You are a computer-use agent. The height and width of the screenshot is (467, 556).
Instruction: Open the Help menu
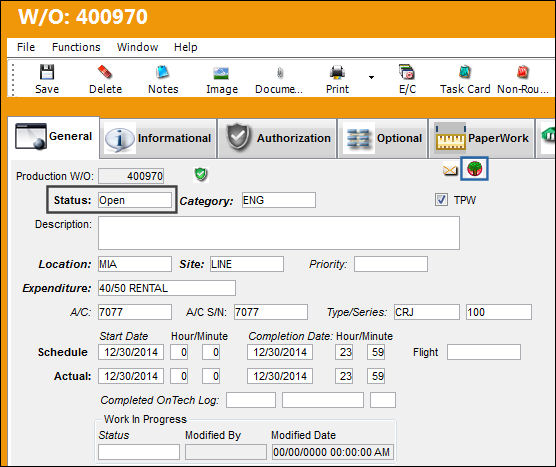[x=185, y=47]
